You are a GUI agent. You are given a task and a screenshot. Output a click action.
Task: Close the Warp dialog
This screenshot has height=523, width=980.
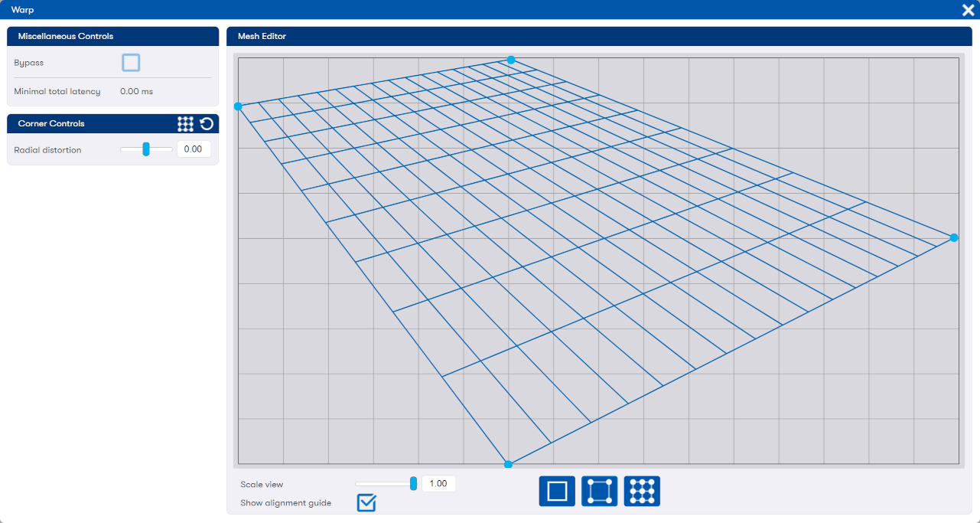click(x=967, y=10)
